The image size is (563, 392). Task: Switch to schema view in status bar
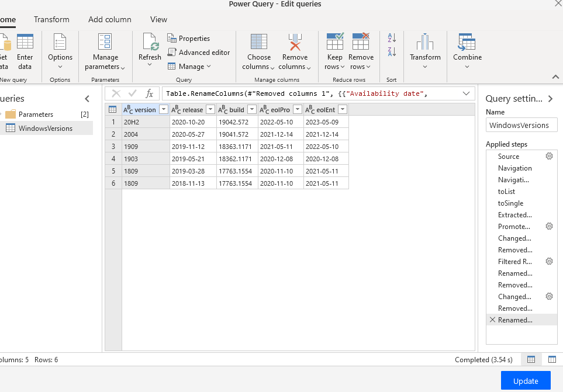click(x=552, y=359)
